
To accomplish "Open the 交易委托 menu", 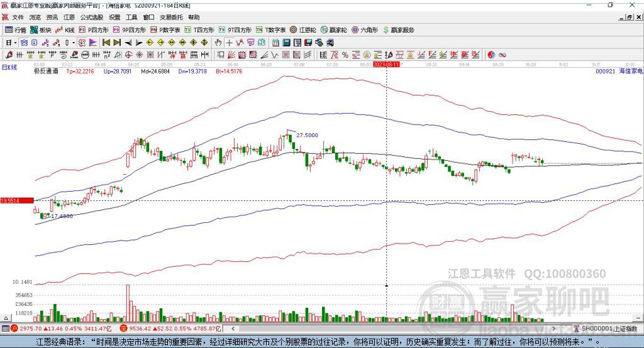I will (x=171, y=17).
